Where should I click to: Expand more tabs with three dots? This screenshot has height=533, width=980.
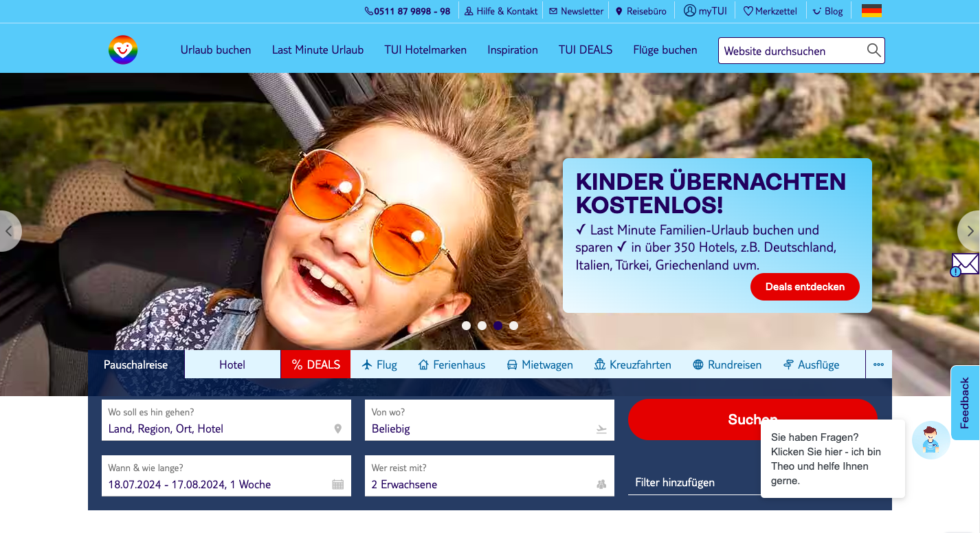point(878,365)
